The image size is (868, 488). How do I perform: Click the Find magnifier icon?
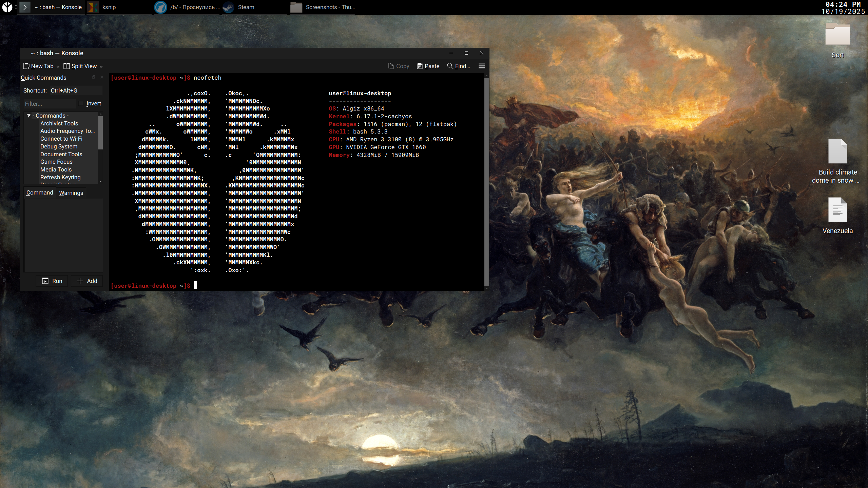(450, 66)
